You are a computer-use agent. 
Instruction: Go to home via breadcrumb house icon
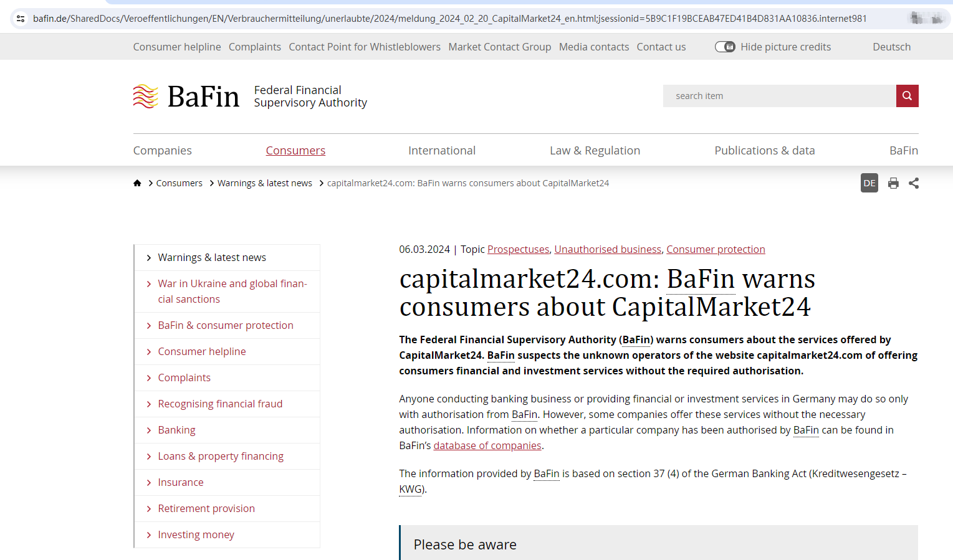pyautogui.click(x=137, y=183)
